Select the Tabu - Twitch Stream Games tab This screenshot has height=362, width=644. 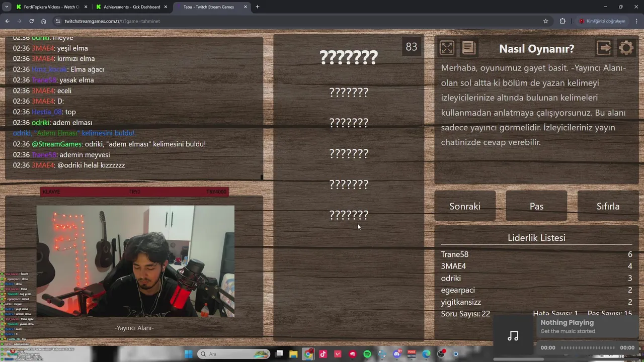(211, 7)
